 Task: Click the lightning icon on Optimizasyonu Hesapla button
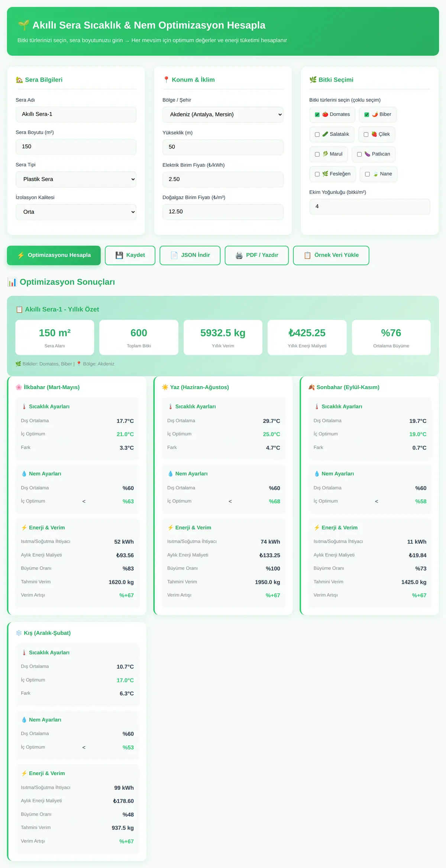[21, 255]
